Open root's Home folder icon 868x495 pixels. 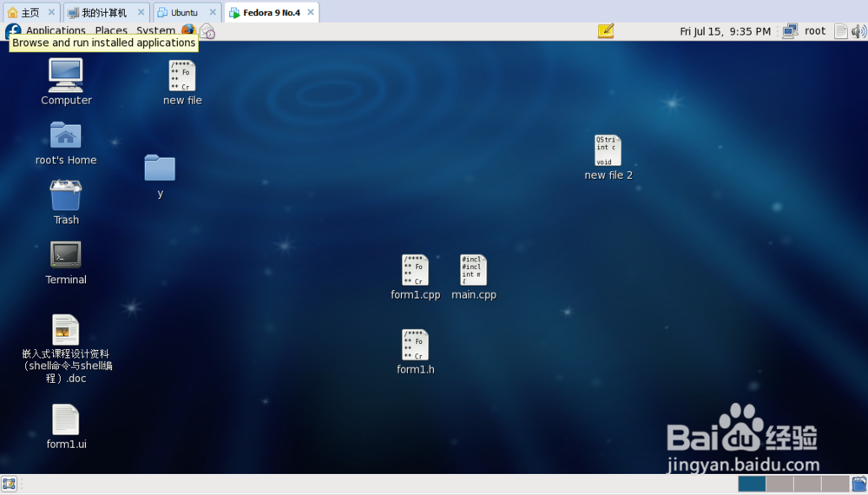(65, 135)
